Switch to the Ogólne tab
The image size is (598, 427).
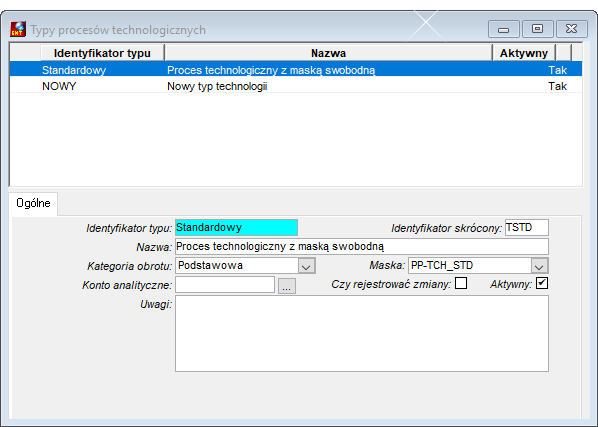[34, 203]
